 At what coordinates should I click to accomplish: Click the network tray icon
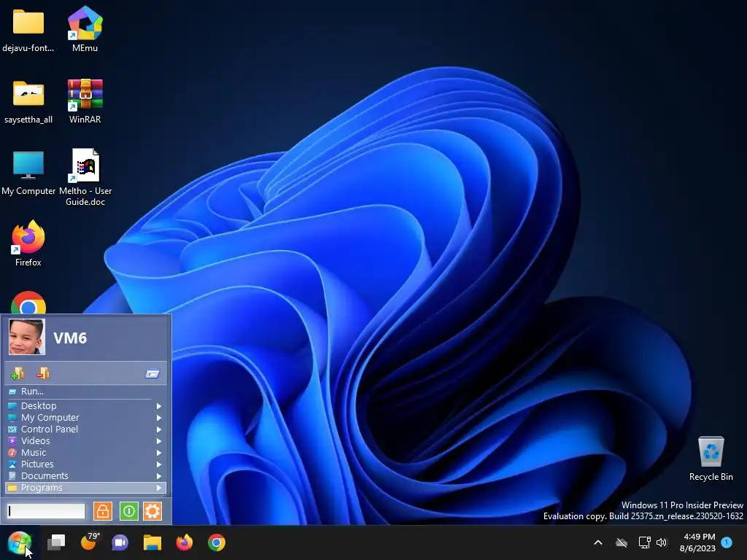pos(644,542)
